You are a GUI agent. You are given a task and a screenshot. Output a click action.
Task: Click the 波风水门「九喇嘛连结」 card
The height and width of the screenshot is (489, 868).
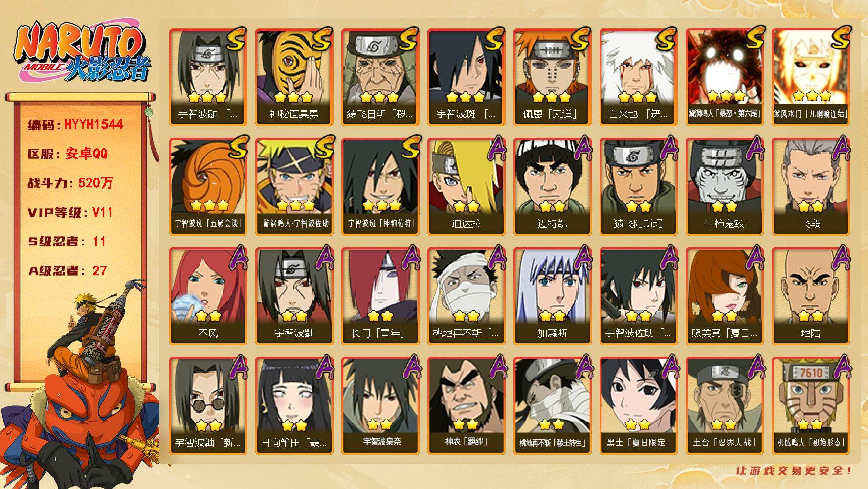point(810,77)
